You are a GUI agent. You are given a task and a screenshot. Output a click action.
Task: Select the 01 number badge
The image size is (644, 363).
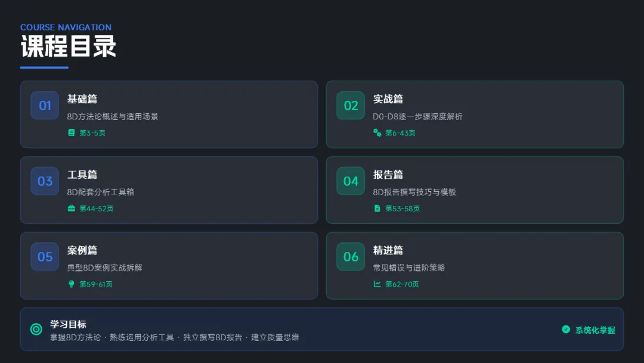pos(45,105)
